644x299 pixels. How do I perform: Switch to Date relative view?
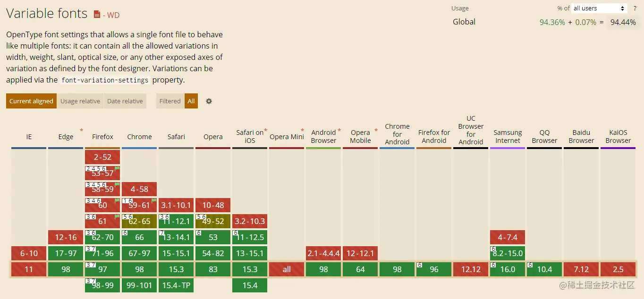point(125,101)
